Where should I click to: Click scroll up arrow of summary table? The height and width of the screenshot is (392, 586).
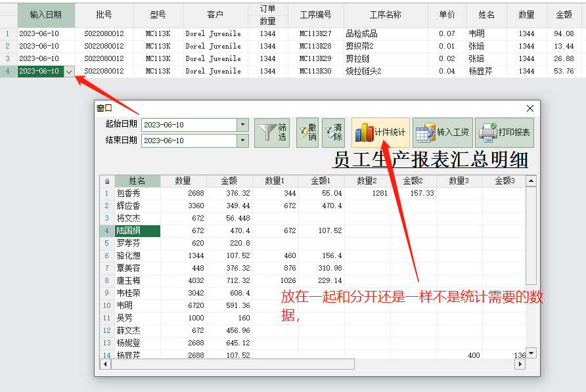click(531, 181)
